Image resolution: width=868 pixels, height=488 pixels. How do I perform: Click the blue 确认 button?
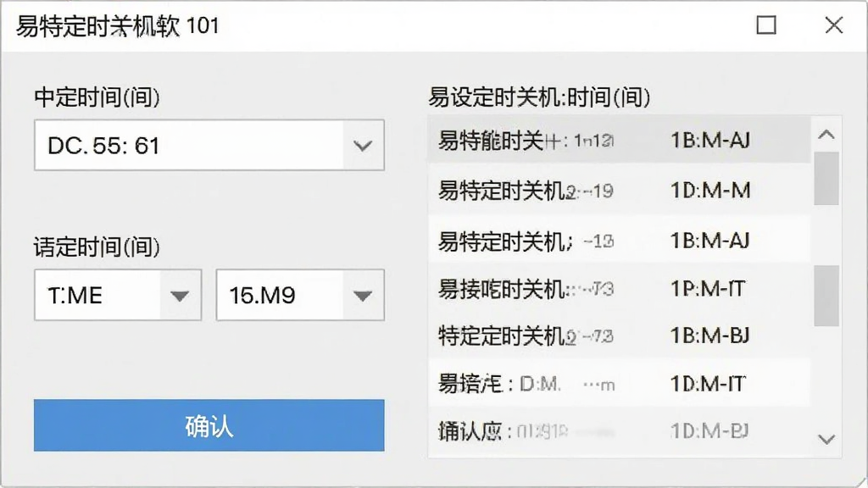[209, 425]
